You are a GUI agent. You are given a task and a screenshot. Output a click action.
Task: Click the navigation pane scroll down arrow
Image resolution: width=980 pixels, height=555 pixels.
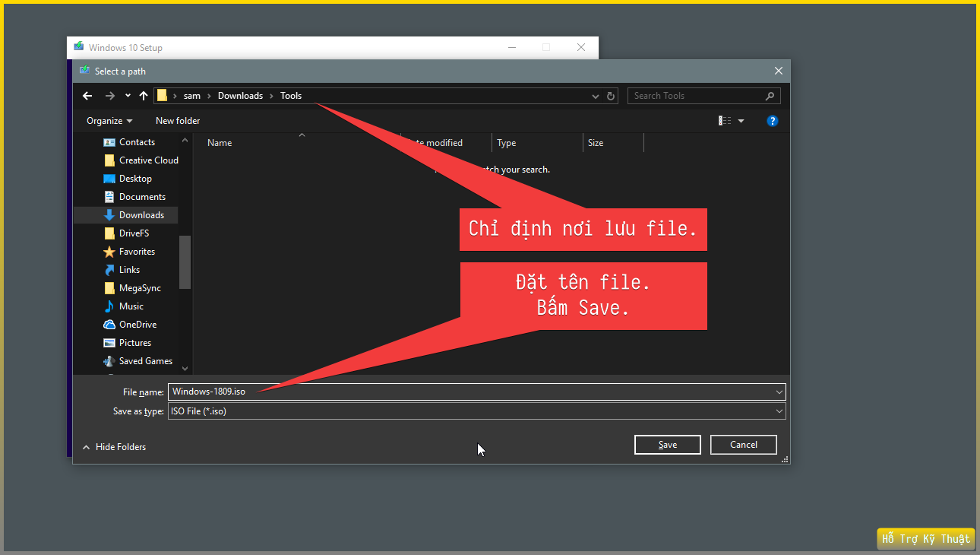[x=185, y=368]
